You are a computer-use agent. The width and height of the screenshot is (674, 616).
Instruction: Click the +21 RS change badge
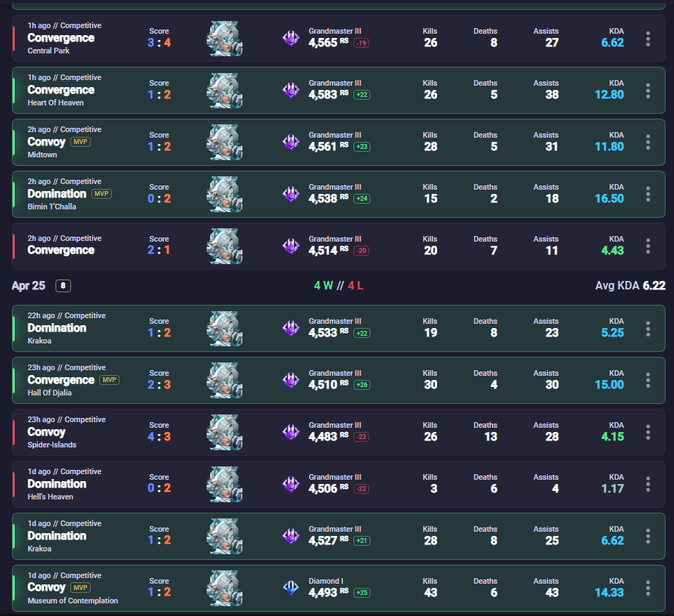click(362, 541)
